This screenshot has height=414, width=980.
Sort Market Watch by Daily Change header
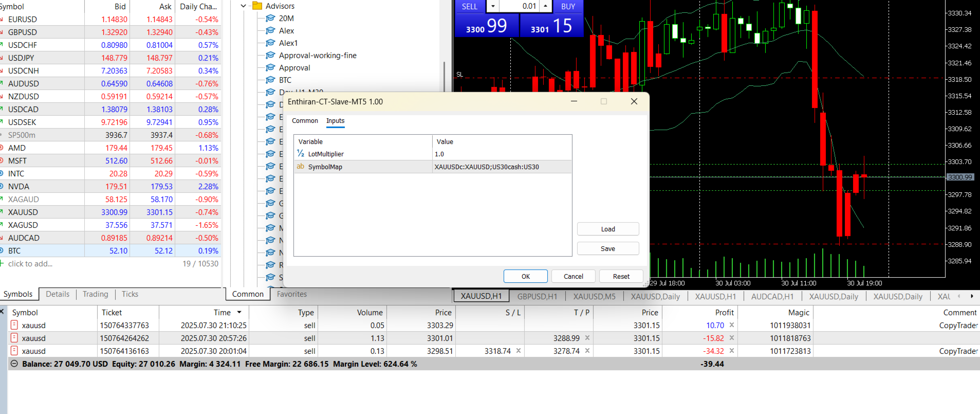[x=198, y=6]
